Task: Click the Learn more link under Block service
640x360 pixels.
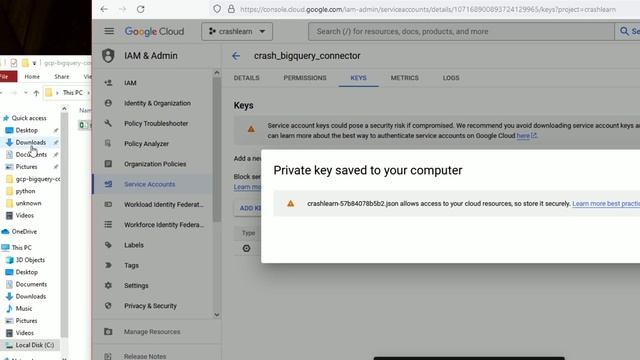Action: pos(247,187)
